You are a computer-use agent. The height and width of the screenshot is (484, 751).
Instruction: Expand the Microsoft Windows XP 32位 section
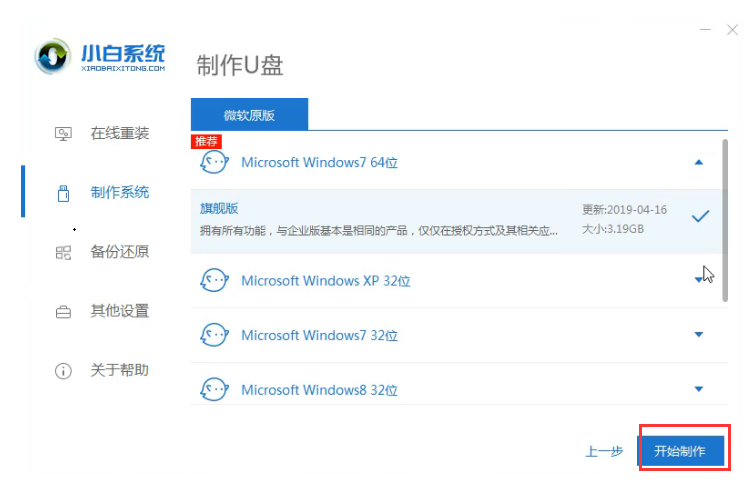point(699,280)
